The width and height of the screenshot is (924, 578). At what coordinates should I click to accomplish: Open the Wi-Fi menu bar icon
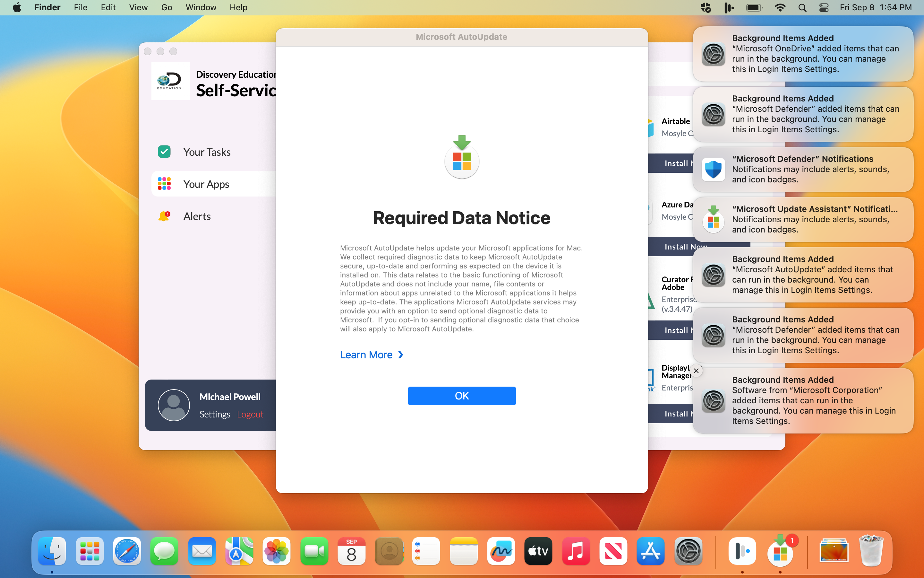tap(780, 8)
